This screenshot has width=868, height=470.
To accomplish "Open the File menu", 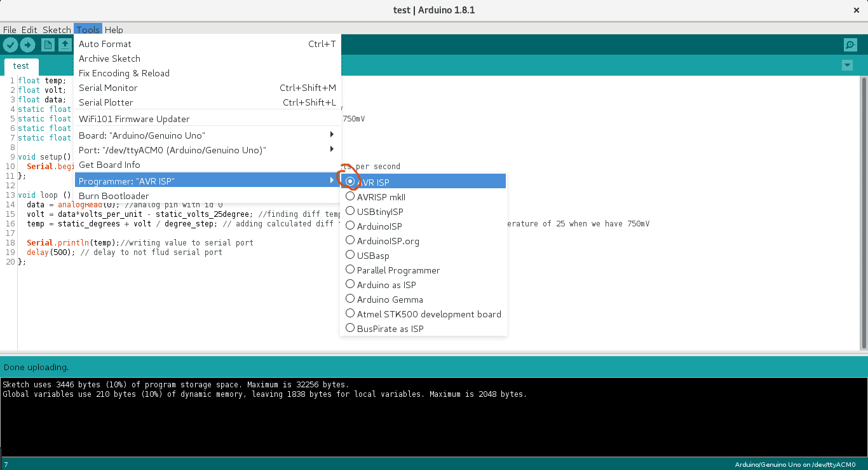I will pyautogui.click(x=10, y=29).
